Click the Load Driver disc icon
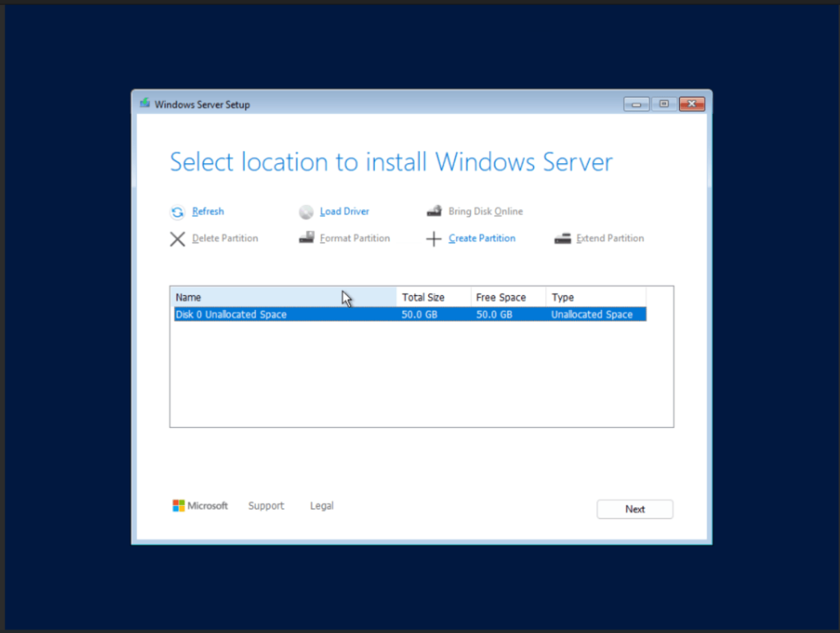This screenshot has height=633, width=840. 306,212
